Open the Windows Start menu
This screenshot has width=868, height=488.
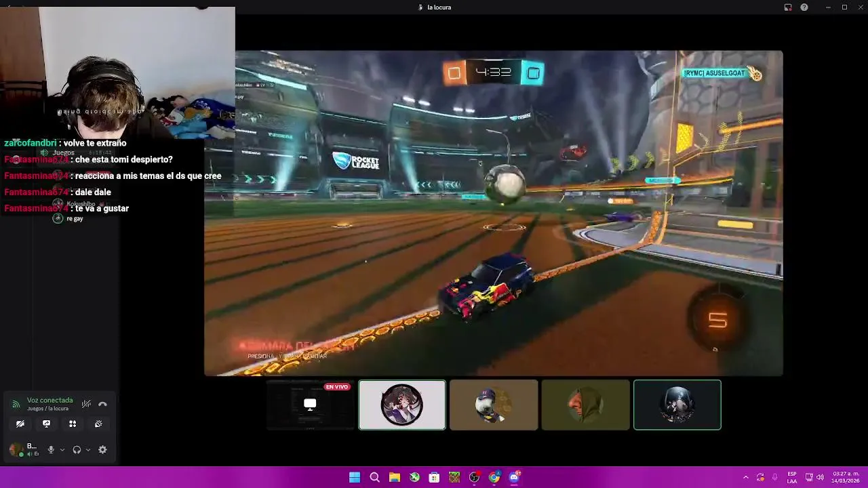click(355, 477)
